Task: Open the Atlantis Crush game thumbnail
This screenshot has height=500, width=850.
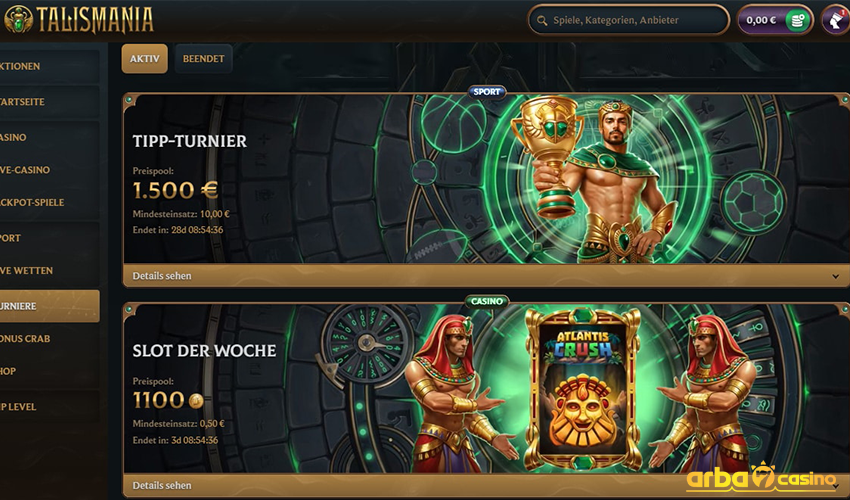Action: tap(583, 389)
